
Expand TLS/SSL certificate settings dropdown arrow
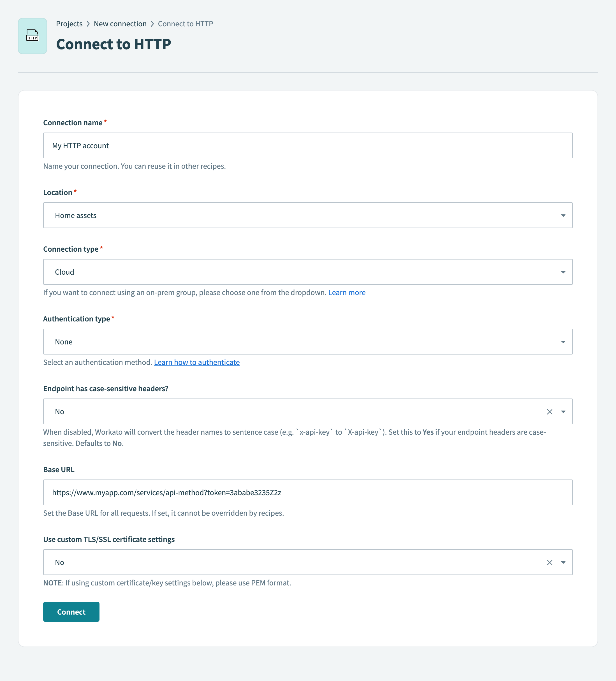[x=563, y=562]
